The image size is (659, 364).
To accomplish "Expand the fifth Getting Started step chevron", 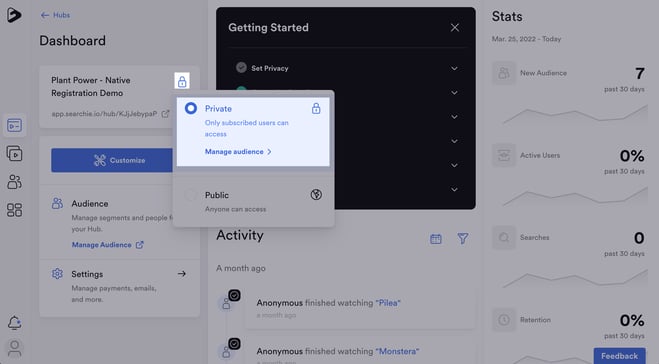I will [454, 165].
